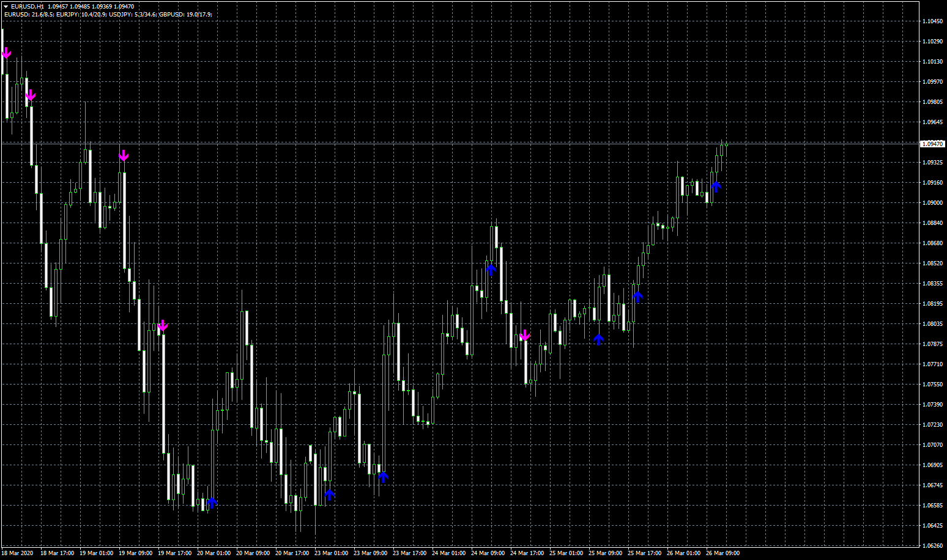Select the blue buy arrow near 23 Mar 09:00
The width and height of the screenshot is (947, 560).
click(x=383, y=477)
